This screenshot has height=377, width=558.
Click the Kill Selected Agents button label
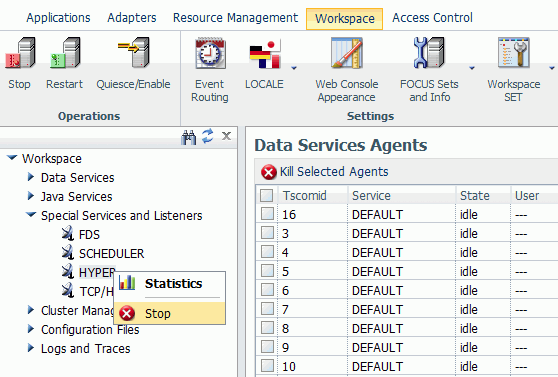click(334, 172)
